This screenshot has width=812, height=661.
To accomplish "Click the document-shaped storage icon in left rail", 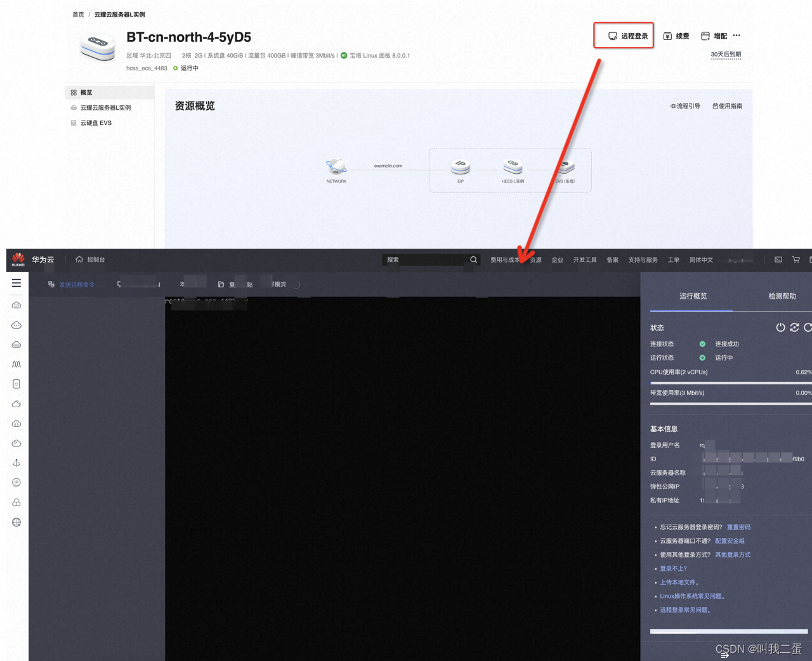I will [x=16, y=384].
